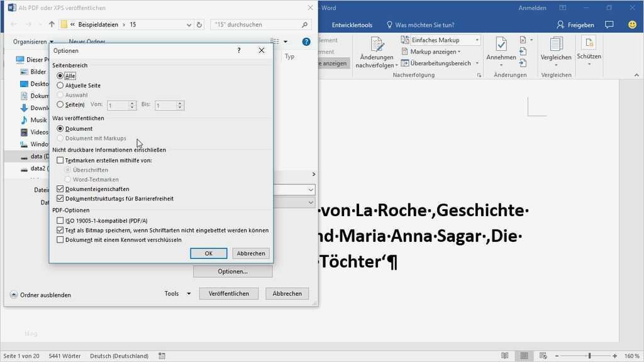The height and width of the screenshot is (362, 644).
Task: Click the read mode icon in status bar
Action: point(504,356)
